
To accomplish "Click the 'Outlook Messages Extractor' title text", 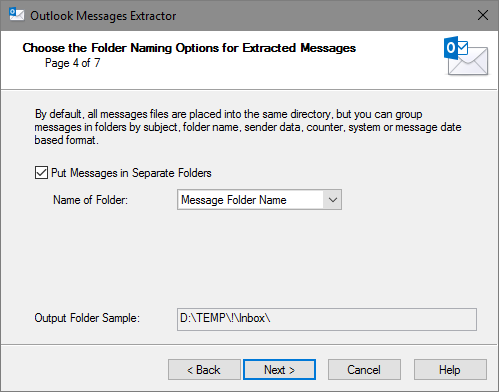I will pos(103,16).
